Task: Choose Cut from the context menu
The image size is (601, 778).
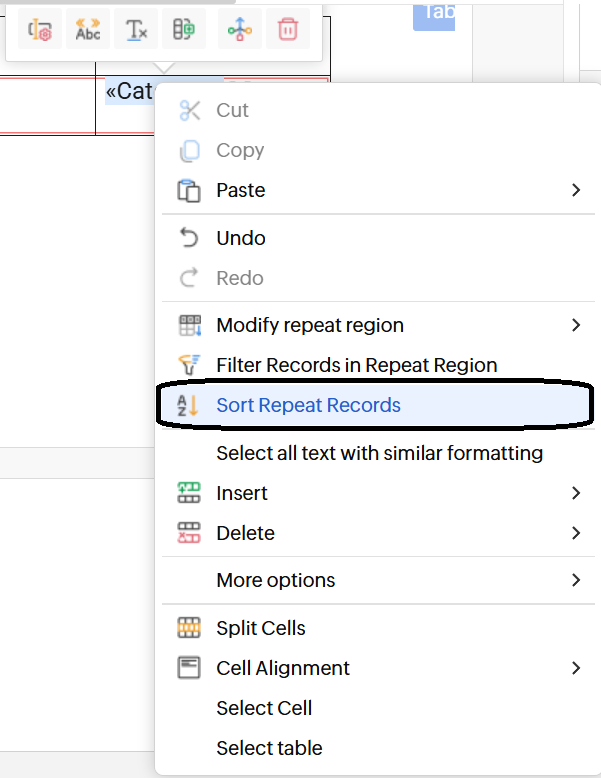Action: point(232,110)
